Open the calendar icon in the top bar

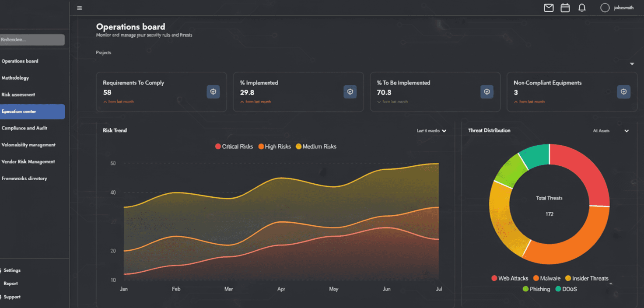coord(565,7)
